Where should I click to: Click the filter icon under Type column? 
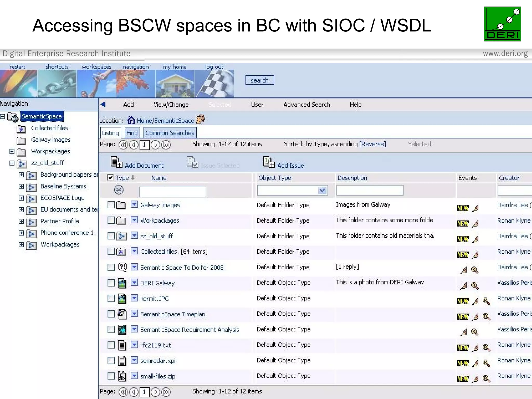click(x=119, y=190)
